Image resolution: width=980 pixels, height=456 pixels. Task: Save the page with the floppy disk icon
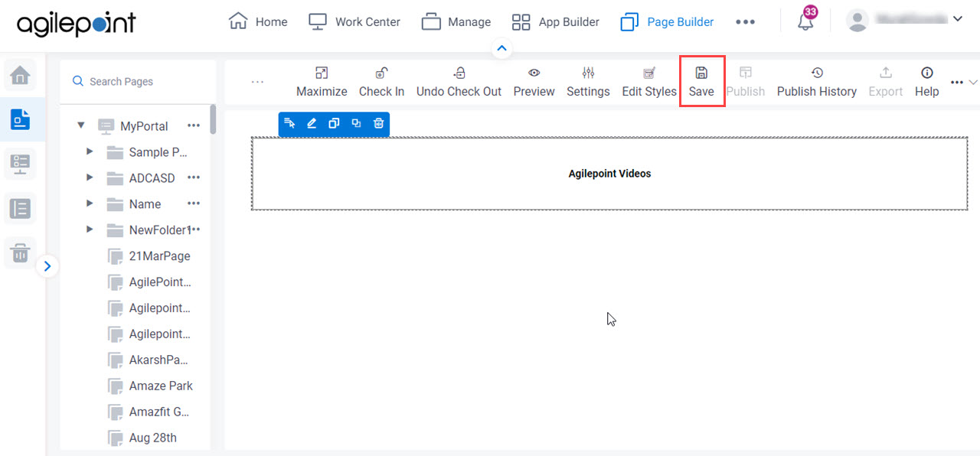point(701,73)
